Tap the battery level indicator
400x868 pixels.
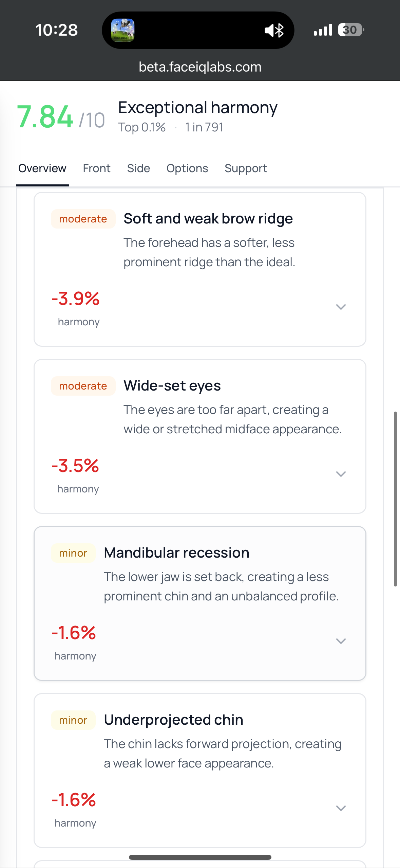[x=350, y=30]
